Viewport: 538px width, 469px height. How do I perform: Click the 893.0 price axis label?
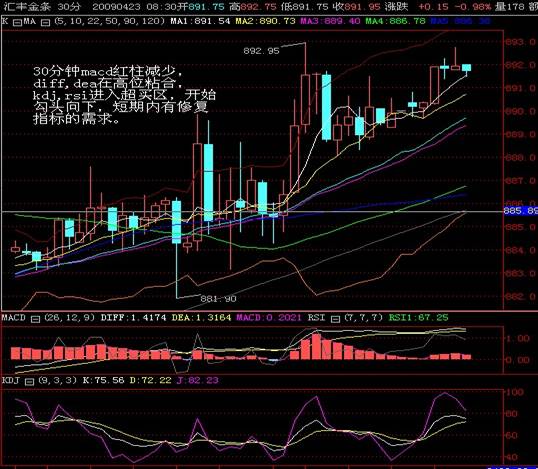(520, 42)
